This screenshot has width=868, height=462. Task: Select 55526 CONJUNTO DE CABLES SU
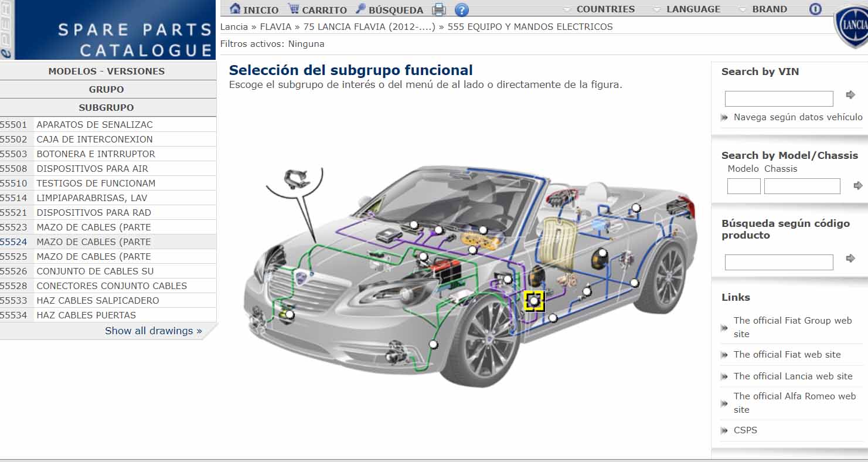[108, 271]
